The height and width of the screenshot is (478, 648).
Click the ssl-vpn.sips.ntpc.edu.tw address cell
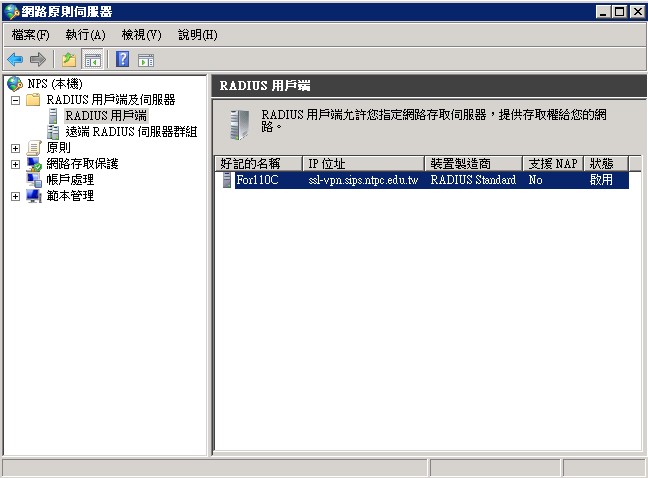point(363,180)
